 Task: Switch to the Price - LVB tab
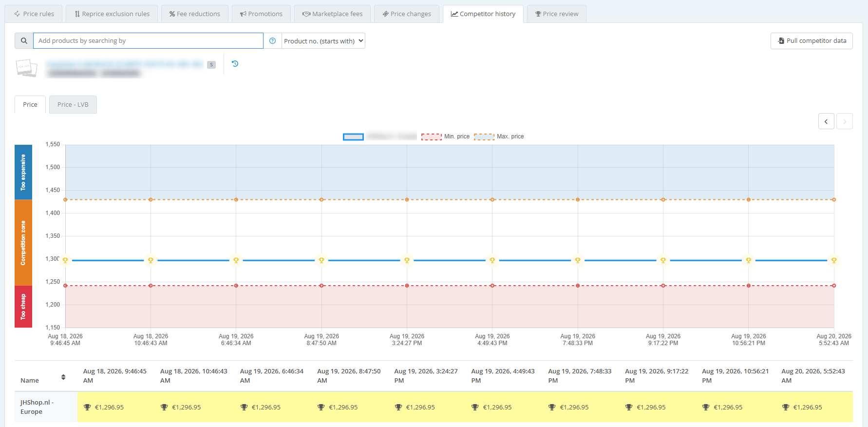pos(73,104)
